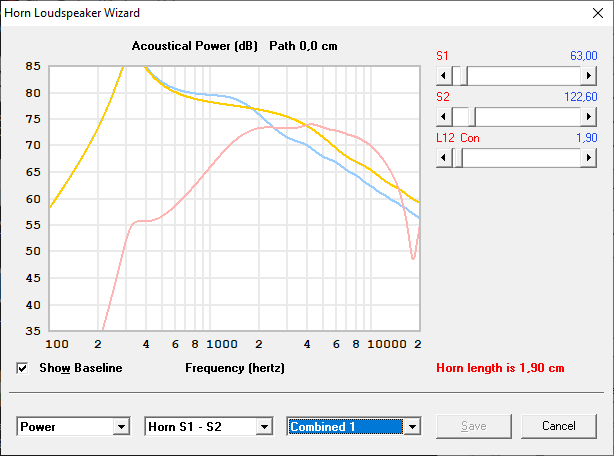614x456 pixels.
Task: Click the S1 value 63,00
Action: (x=583, y=56)
